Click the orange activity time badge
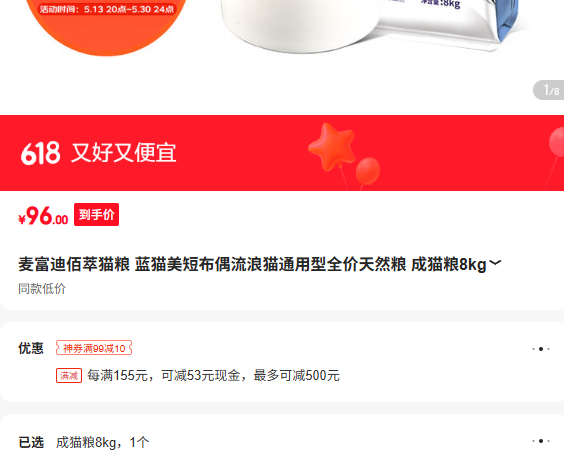The width and height of the screenshot is (564, 466). pos(106,9)
